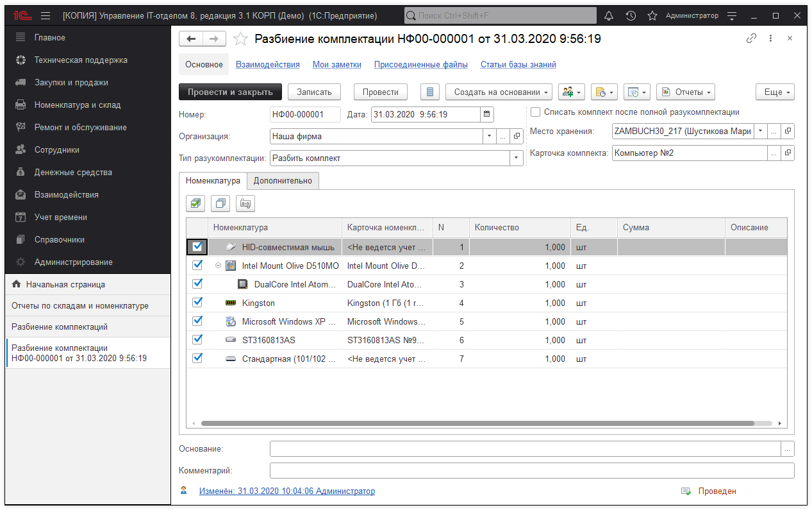Click the table horizontal scrollbar
Image resolution: width=812 pixels, height=510 pixels.
coord(477,423)
